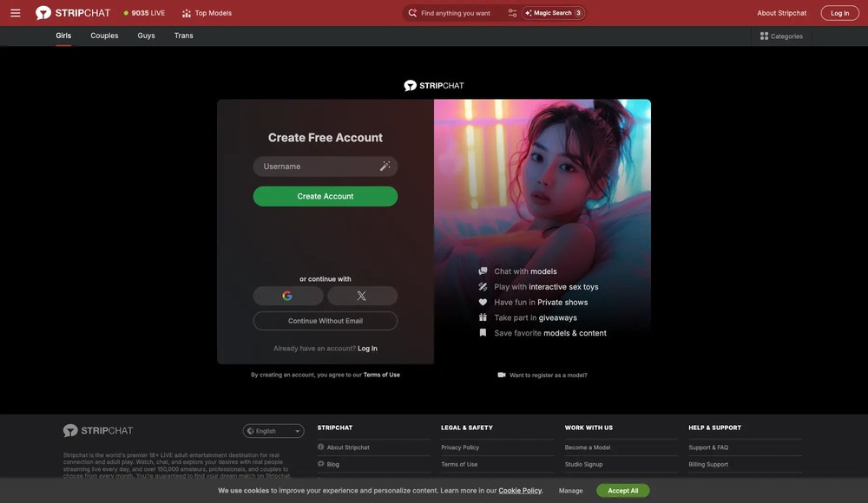
Task: Open Support & FAQ link
Action: 708,447
